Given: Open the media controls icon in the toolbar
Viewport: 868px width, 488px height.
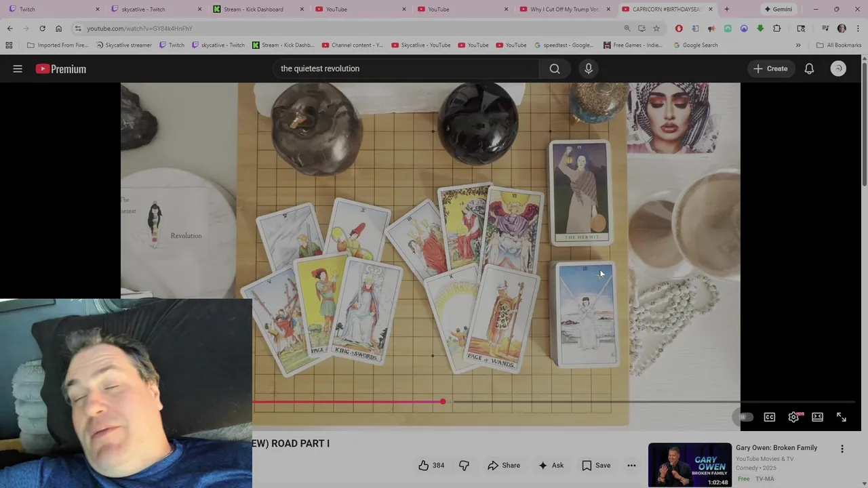Looking at the screenshot, I should (825, 28).
